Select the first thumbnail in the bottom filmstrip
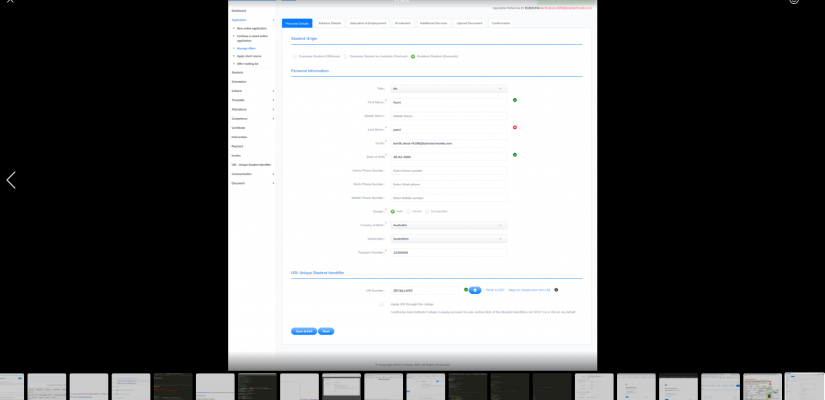 point(12,386)
